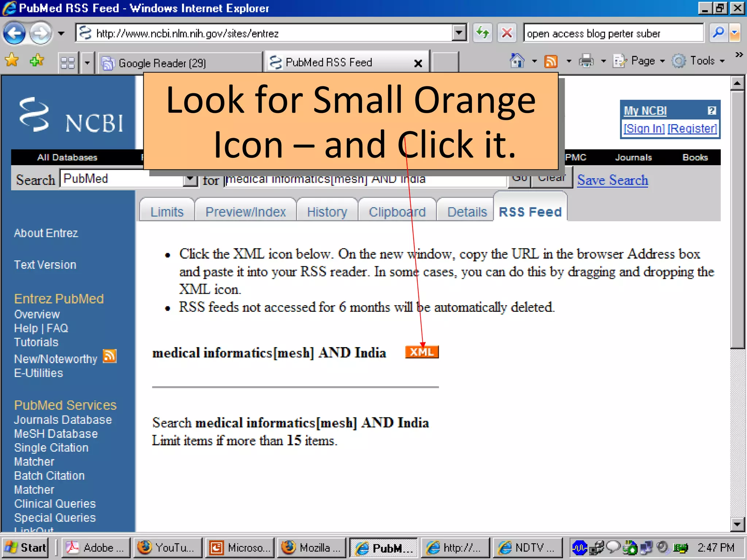Click the My NCBI help question icon
The image size is (747, 560).
pos(711,110)
